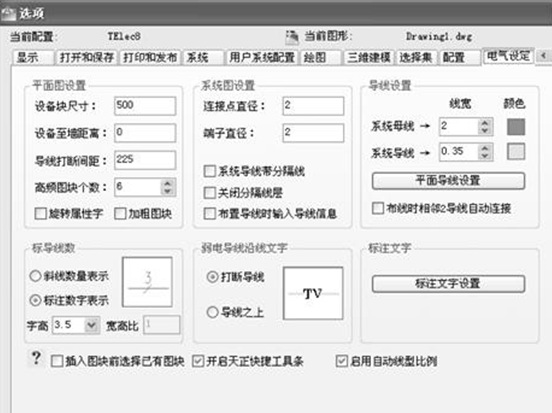Enable the 加粗图块 checkbox
The width and height of the screenshot is (552, 413).
(x=120, y=213)
